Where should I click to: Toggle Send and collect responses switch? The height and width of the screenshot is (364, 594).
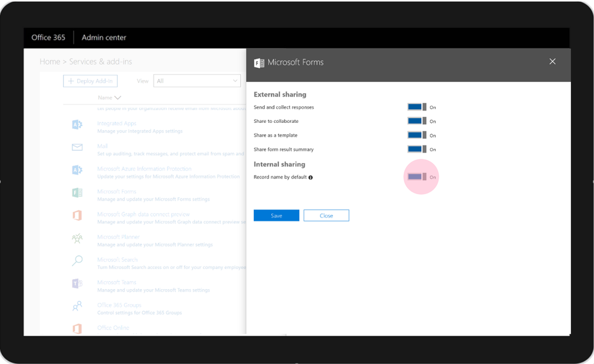pos(417,107)
